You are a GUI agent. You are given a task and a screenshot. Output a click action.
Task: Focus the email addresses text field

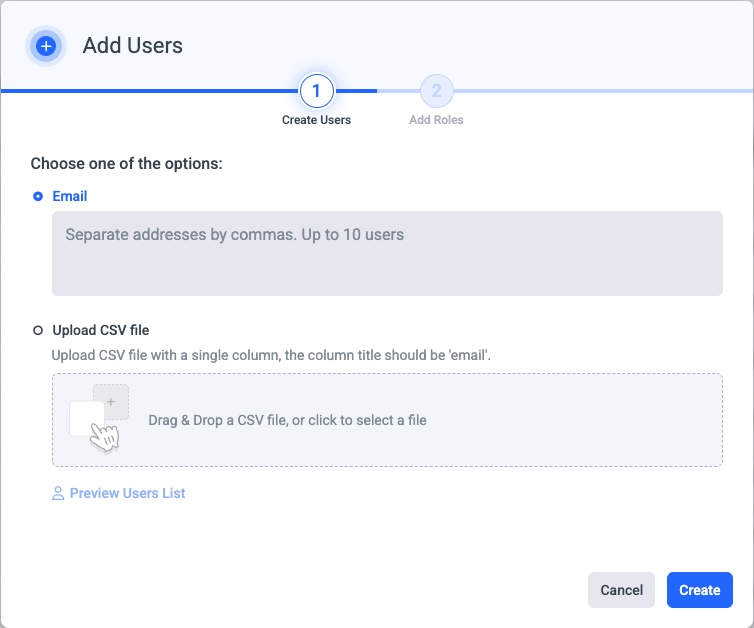pyautogui.click(x=387, y=252)
